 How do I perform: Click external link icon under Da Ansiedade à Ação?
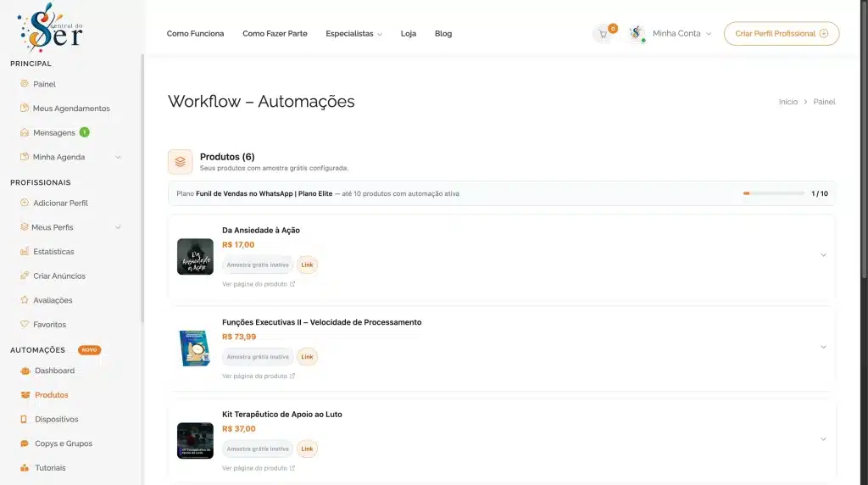(x=292, y=284)
